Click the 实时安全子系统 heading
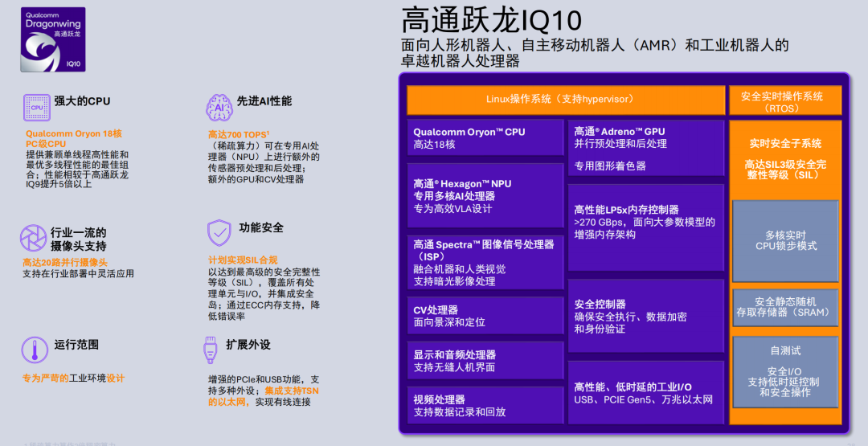The width and height of the screenshot is (868, 446). click(x=785, y=143)
